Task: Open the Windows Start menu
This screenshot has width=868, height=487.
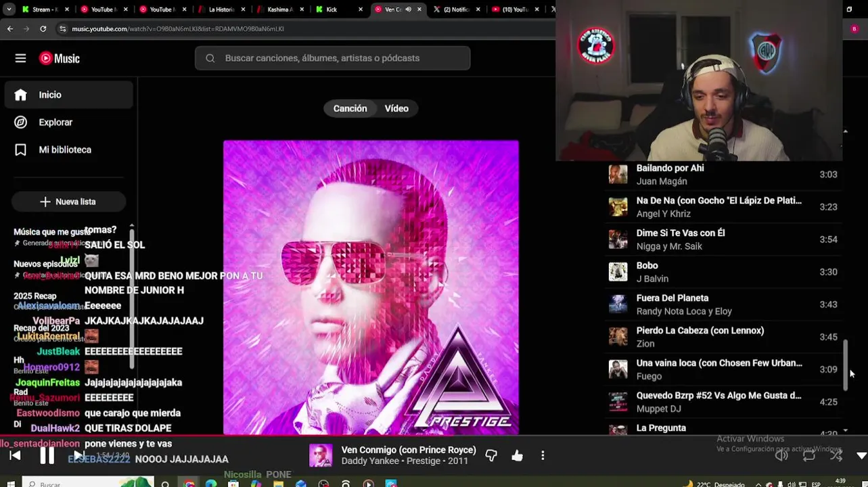Action: [10, 483]
